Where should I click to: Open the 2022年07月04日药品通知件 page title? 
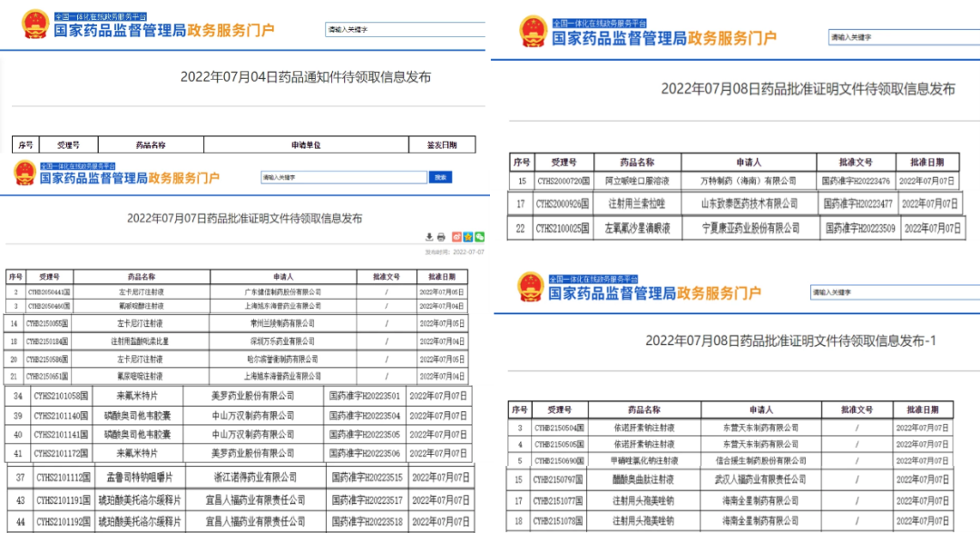306,76
